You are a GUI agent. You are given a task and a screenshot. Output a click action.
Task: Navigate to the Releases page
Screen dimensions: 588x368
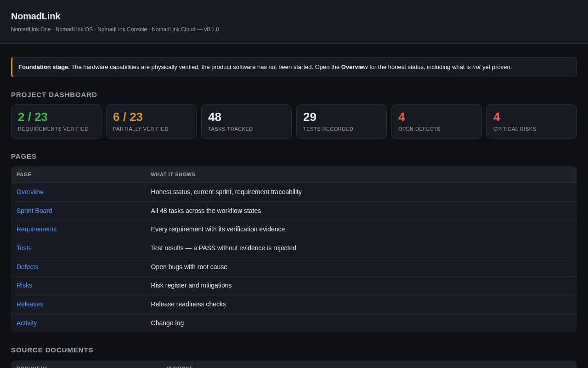pos(30,304)
